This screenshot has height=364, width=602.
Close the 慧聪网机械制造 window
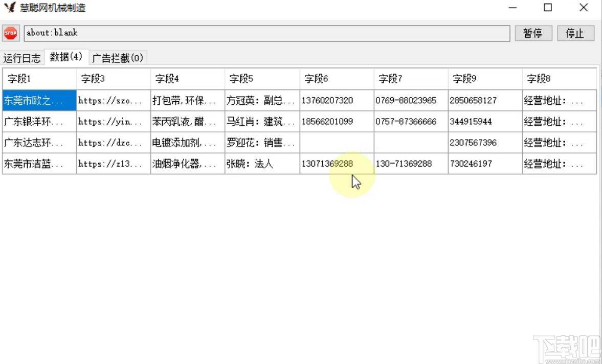point(584,7)
